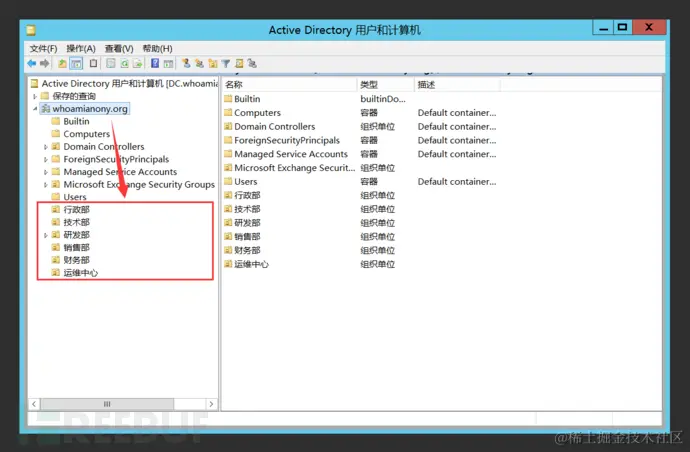Select 运维中心 in the tree
Viewport: 690px width, 452px height.
point(81,273)
